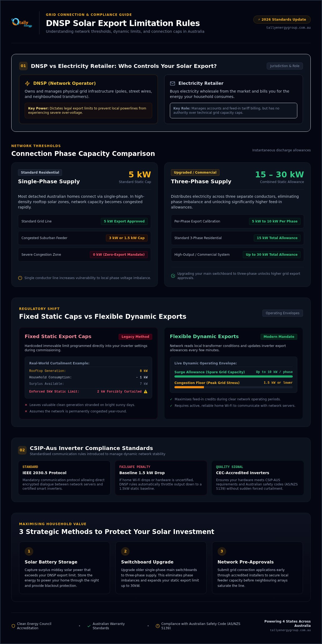Click the Modern Mandate badge
This screenshot has height=644, width=322.
[279, 337]
